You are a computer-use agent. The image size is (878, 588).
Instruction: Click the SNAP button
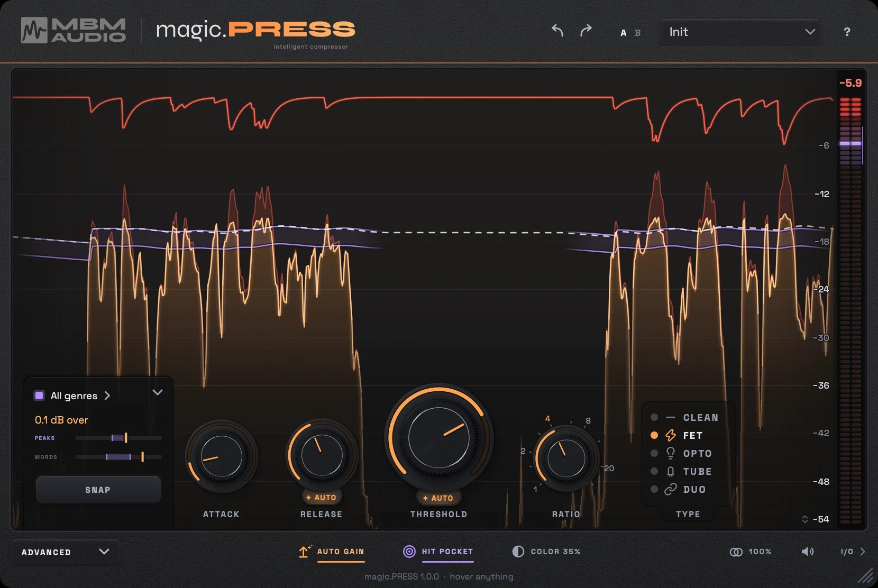tap(98, 490)
